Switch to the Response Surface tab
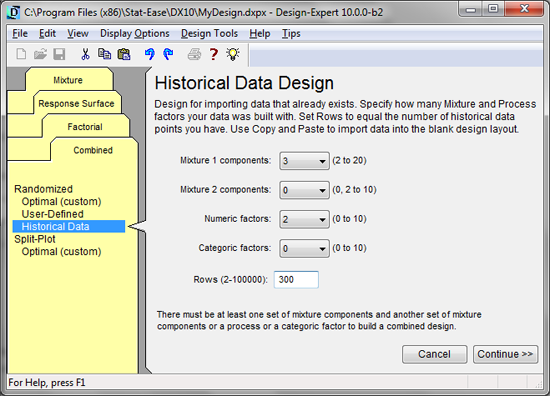Viewport: 550px width, 396px height. coord(76,104)
